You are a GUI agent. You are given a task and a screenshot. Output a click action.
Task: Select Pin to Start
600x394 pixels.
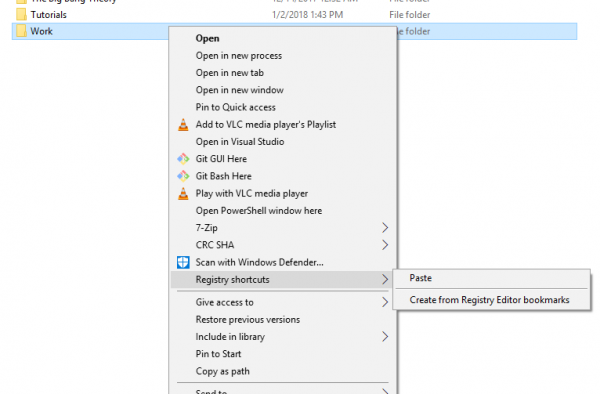point(282,354)
